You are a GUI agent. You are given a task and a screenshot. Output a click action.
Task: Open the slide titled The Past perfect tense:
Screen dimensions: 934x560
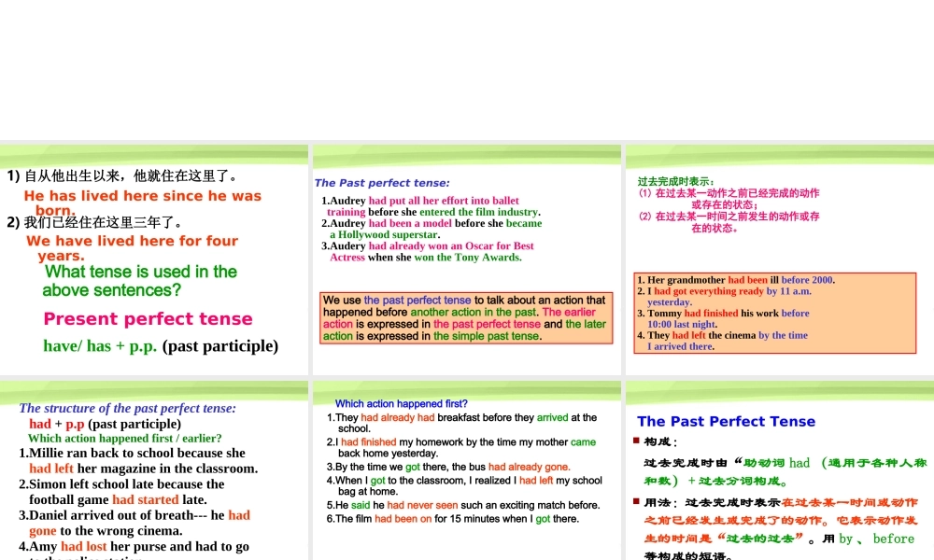click(x=466, y=259)
